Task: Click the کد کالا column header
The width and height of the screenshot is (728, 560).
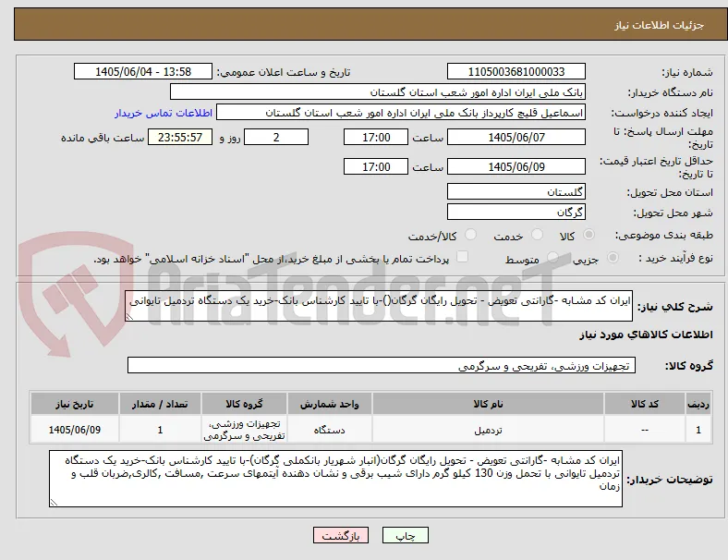Action: click(645, 404)
